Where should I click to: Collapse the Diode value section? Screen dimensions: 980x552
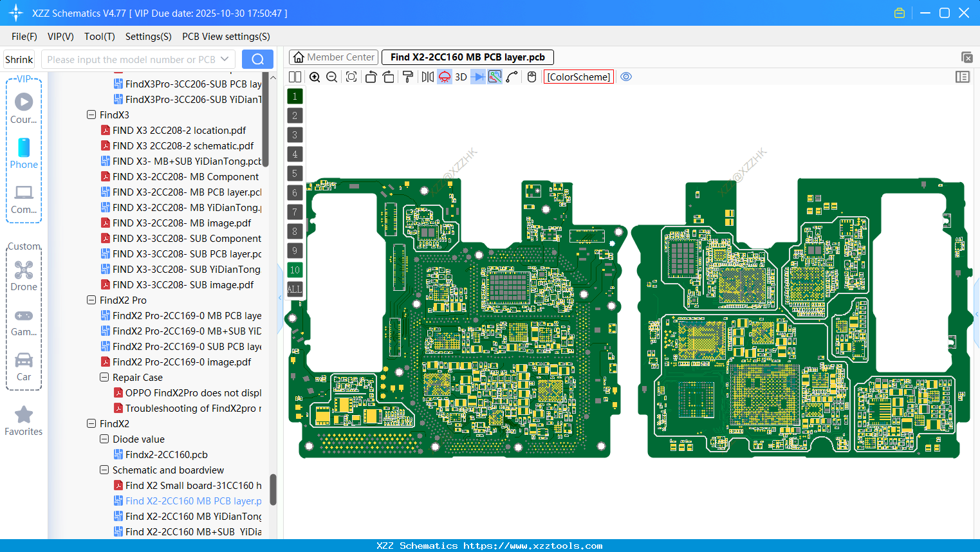[104, 439]
